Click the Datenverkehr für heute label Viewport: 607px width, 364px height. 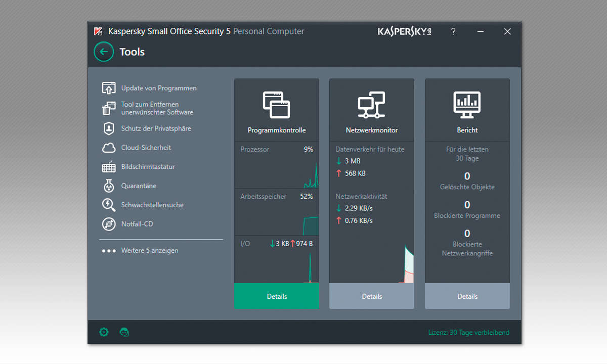pos(370,149)
